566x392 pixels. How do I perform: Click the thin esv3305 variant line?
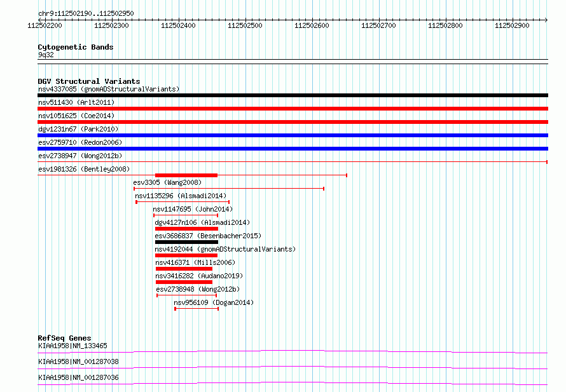(229, 189)
